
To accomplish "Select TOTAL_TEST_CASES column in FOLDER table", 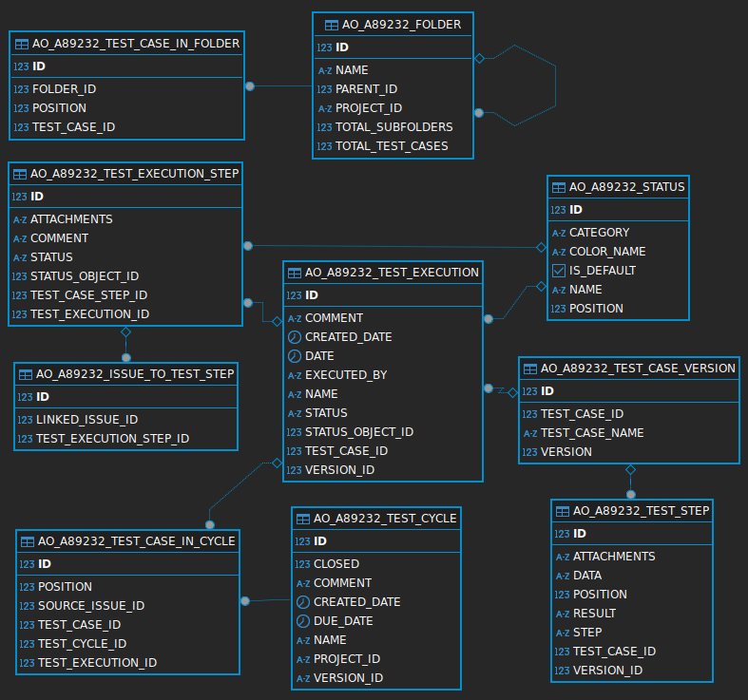I will [393, 146].
